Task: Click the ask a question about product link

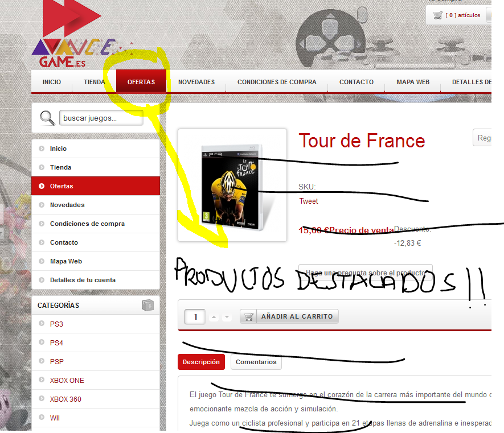Action: [x=366, y=273]
